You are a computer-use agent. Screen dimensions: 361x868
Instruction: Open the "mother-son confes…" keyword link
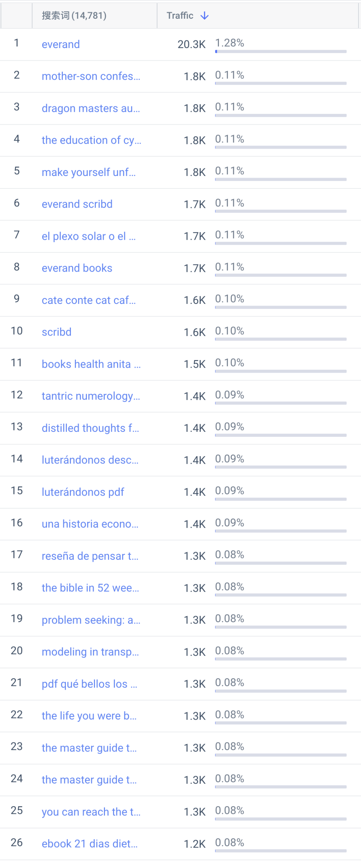[91, 76]
